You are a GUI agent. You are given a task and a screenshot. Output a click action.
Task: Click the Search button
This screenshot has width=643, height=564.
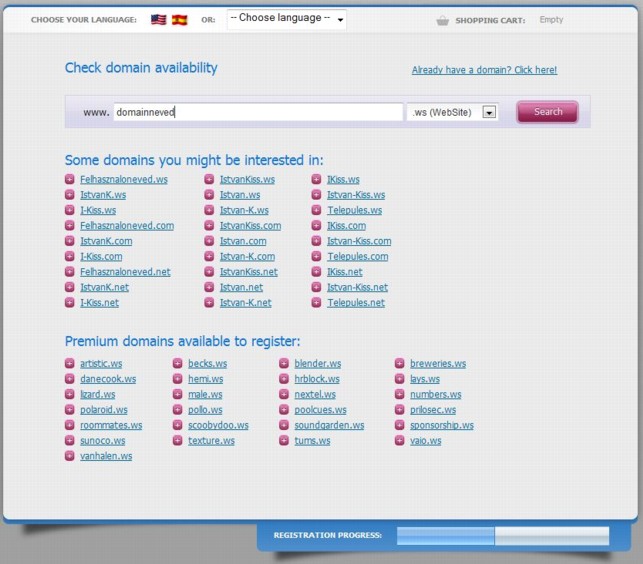coord(547,112)
